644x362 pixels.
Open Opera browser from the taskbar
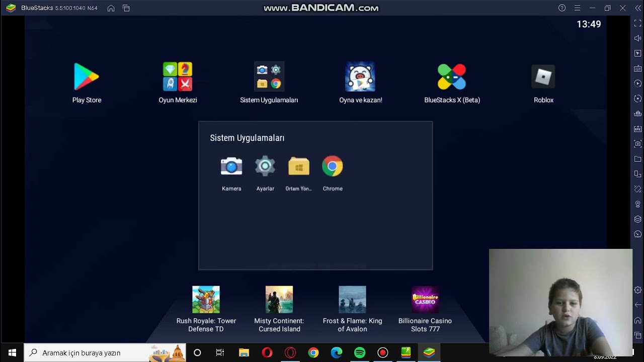pos(267,352)
